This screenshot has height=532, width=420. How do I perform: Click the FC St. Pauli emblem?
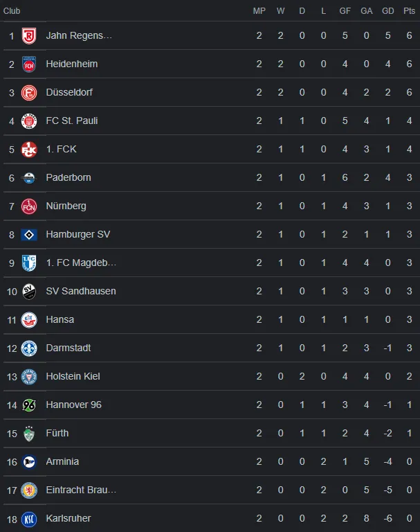pos(29,121)
